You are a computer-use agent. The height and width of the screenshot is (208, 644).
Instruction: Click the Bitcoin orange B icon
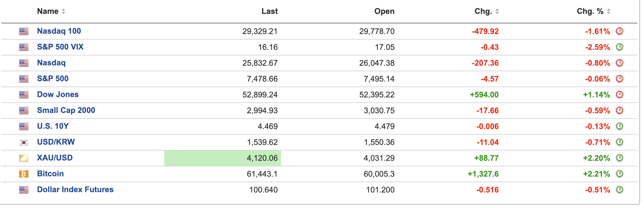24,174
